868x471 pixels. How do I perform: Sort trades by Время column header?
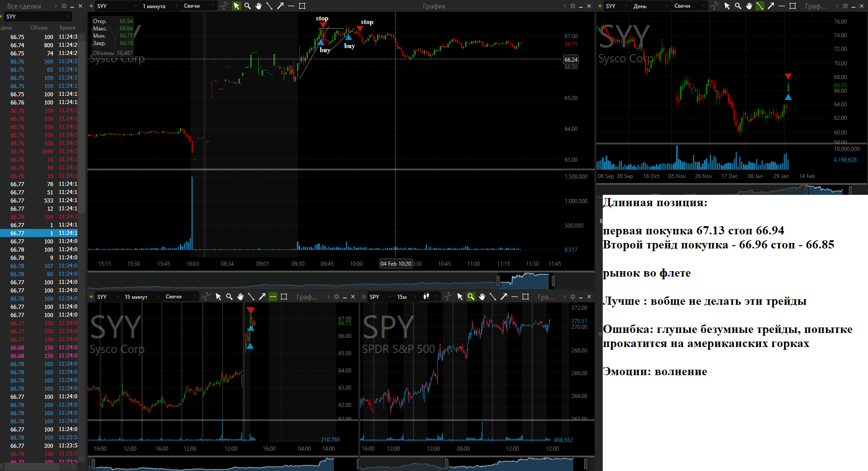tap(67, 28)
